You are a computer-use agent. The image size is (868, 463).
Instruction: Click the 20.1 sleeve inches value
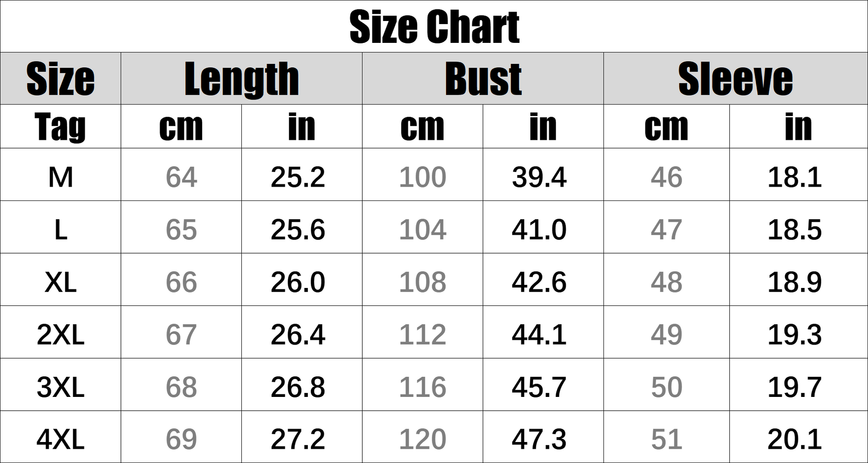point(794,439)
